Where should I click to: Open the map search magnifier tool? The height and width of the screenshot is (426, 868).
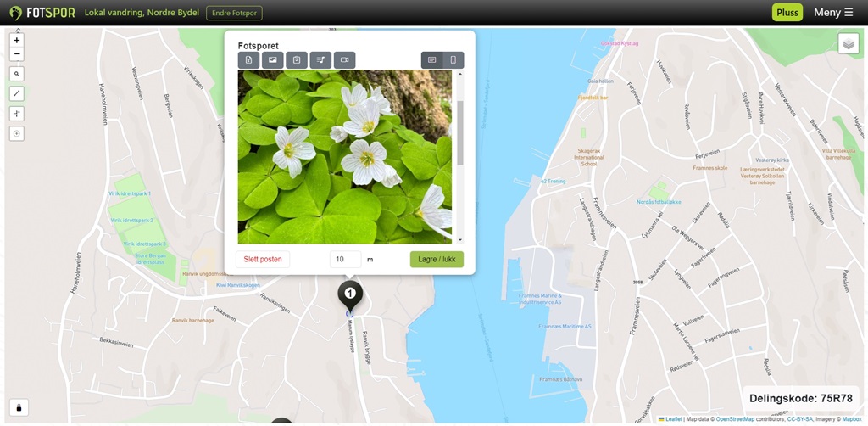pos(17,74)
